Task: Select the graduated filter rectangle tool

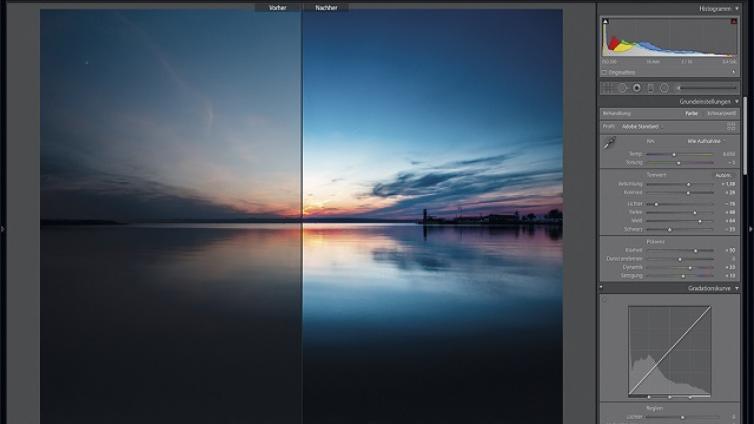Action: pos(651,88)
